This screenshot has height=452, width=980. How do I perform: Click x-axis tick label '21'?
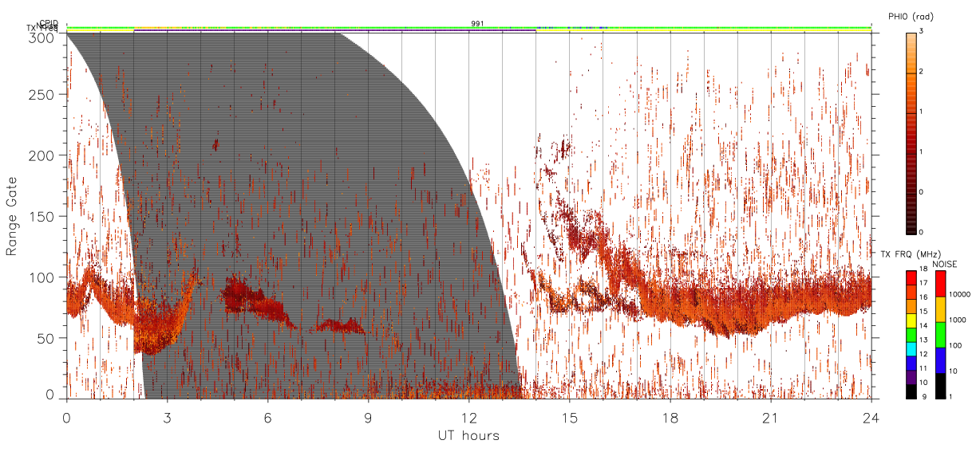pos(771,418)
